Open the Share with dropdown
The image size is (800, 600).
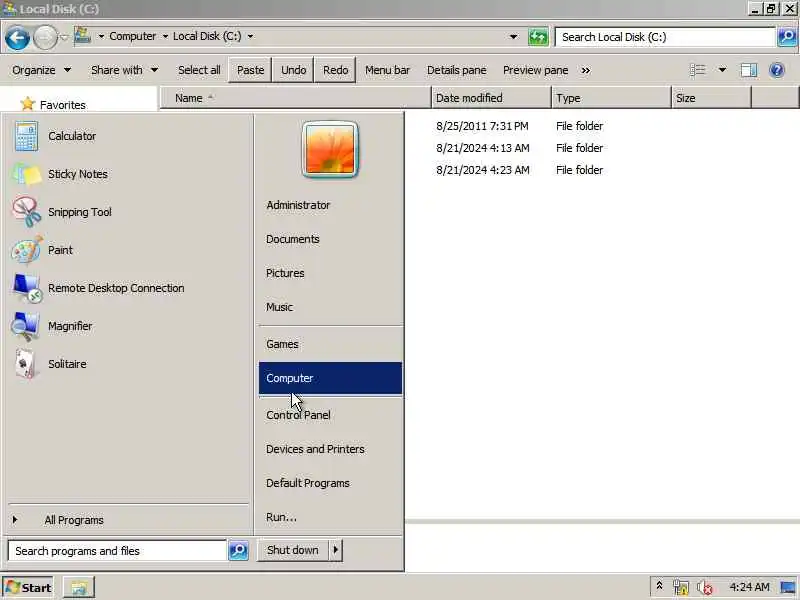coord(124,70)
